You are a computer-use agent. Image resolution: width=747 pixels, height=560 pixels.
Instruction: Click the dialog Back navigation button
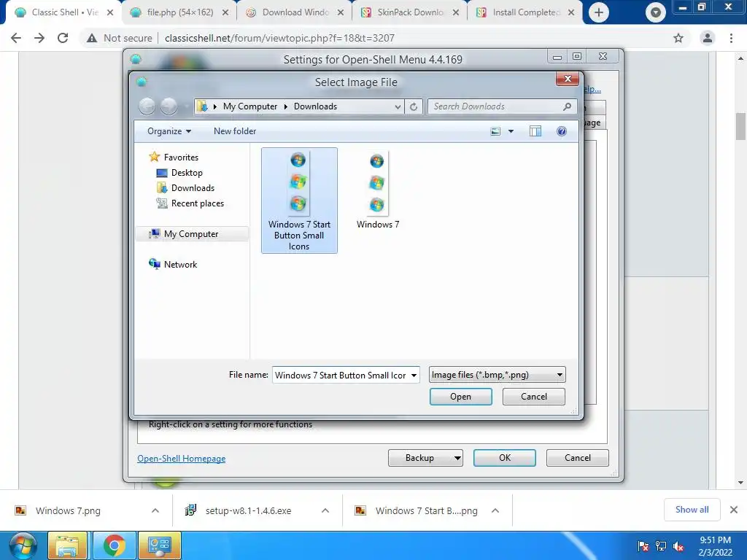147,106
